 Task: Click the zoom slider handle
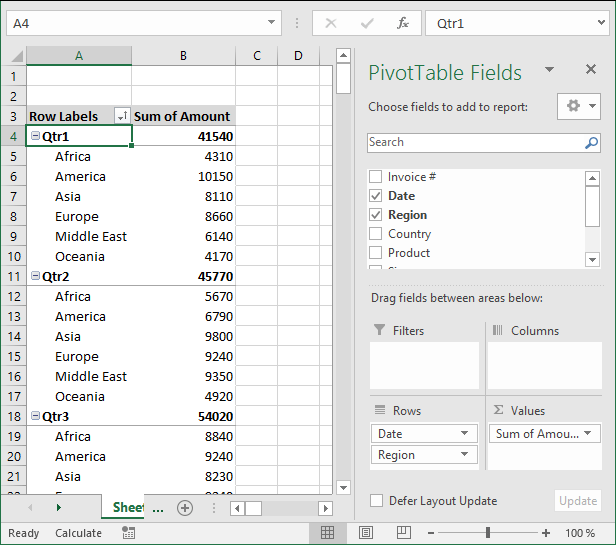point(488,533)
